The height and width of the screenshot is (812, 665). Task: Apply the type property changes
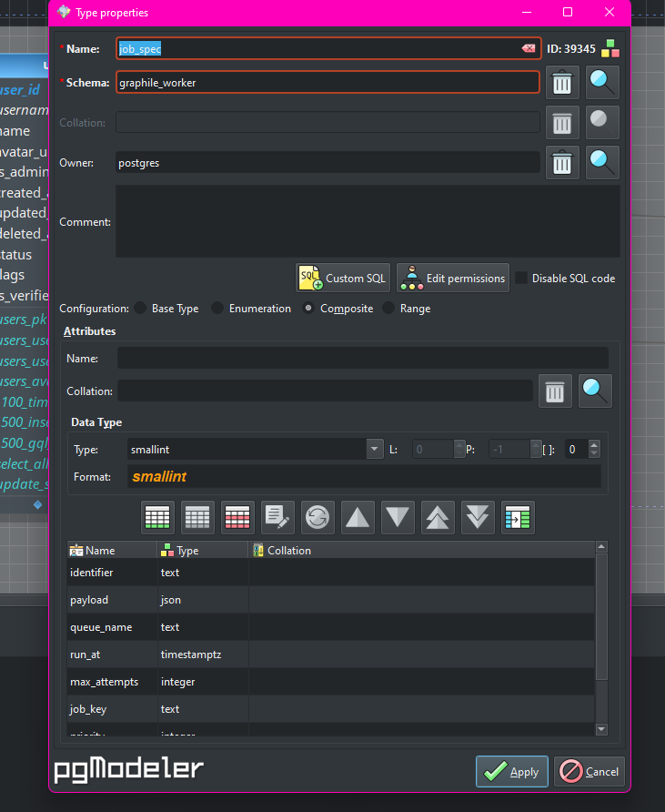pos(512,772)
